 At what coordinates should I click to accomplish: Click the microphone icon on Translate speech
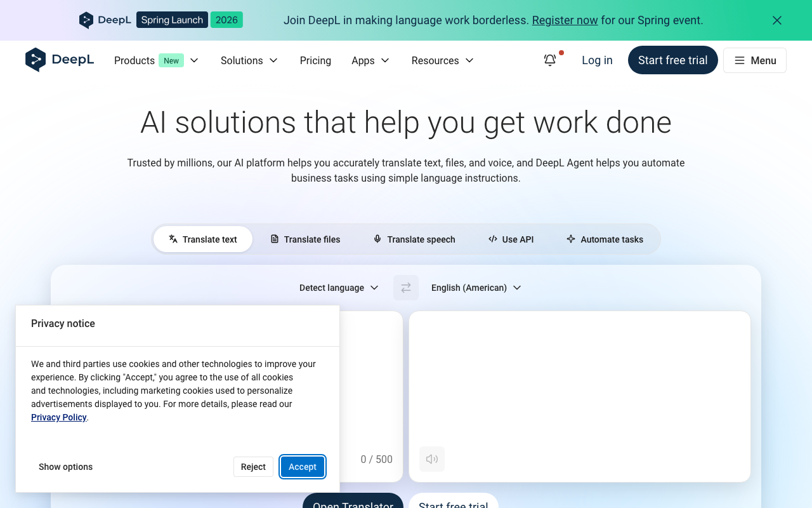click(x=377, y=239)
